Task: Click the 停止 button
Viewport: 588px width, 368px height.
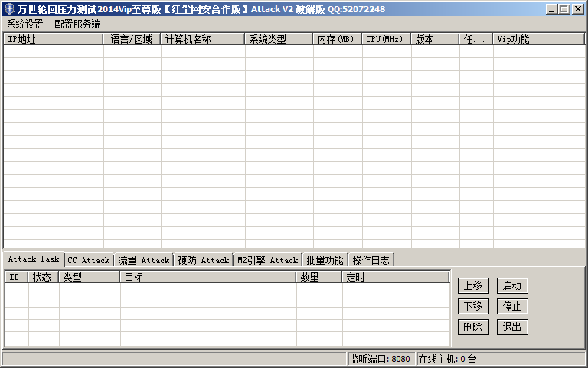Action: 512,307
